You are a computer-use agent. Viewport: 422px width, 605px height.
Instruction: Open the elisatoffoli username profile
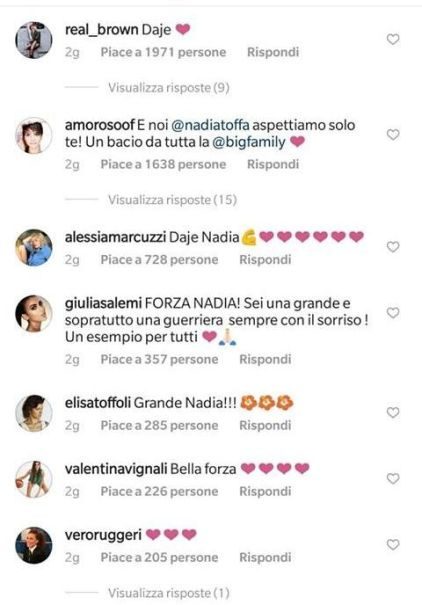pos(98,403)
